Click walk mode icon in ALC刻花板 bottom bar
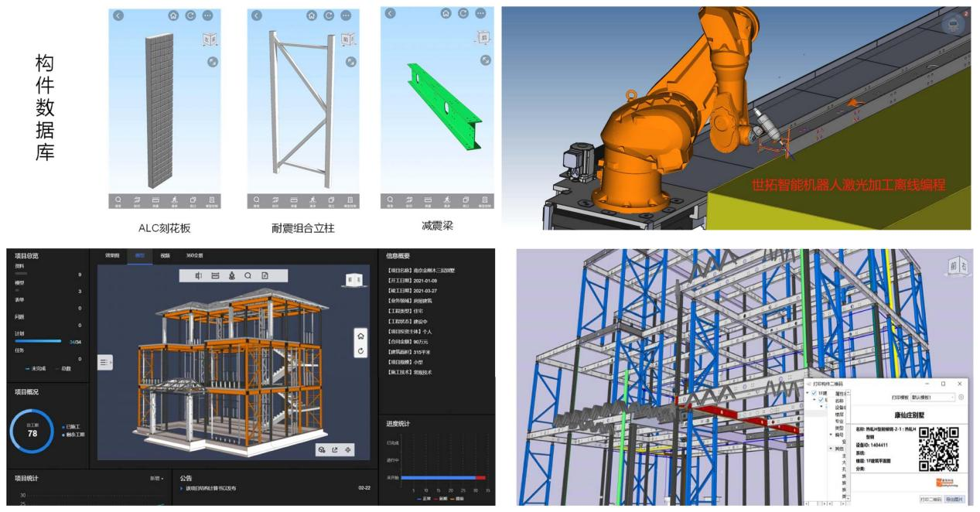The image size is (980, 512). [175, 200]
